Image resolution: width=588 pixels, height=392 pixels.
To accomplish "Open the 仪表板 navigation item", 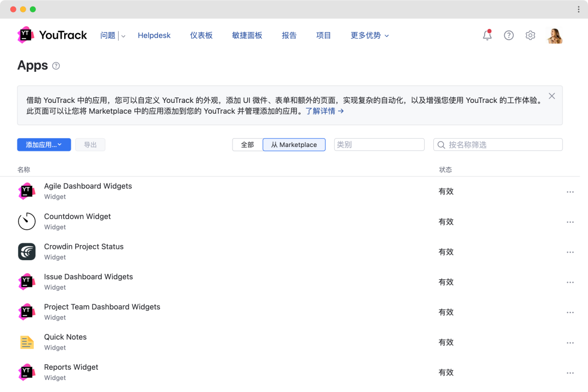I will [201, 35].
